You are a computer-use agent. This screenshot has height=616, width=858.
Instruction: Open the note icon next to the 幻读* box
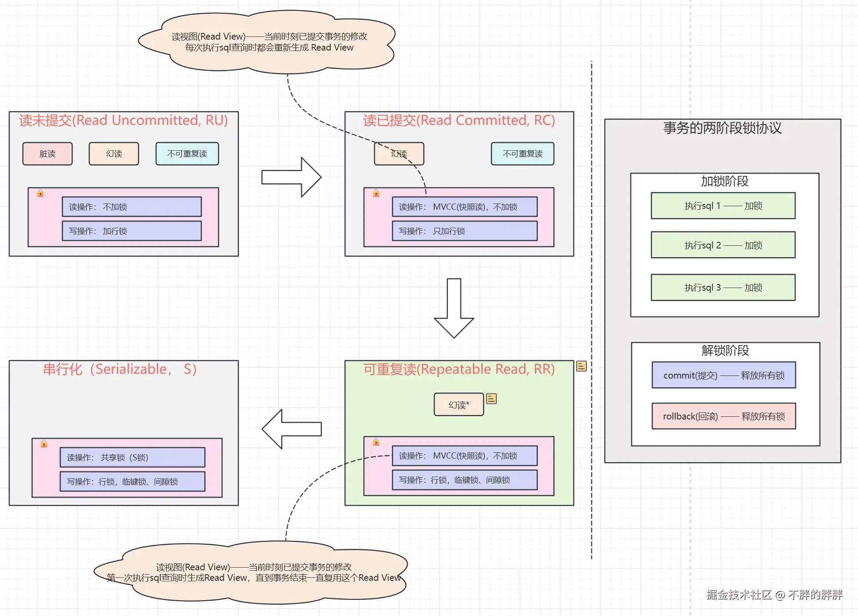pyautogui.click(x=491, y=399)
